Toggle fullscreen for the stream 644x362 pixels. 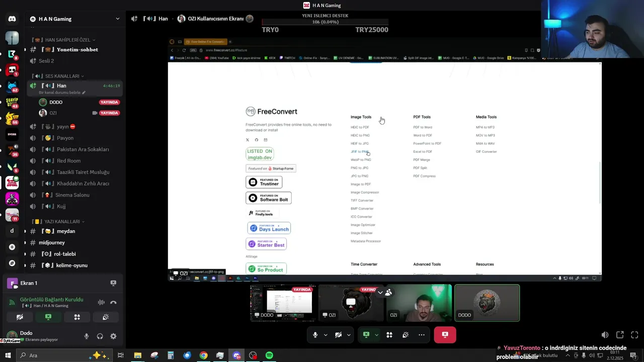(634, 335)
